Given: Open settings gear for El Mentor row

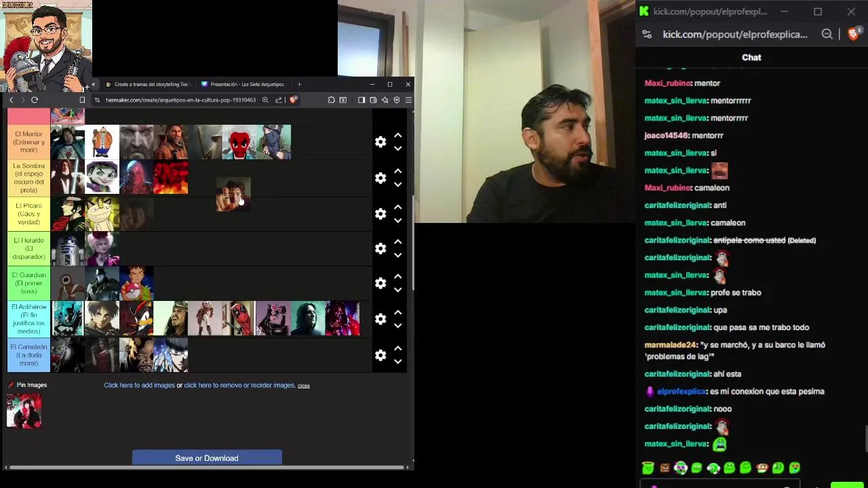Looking at the screenshot, I should point(380,142).
